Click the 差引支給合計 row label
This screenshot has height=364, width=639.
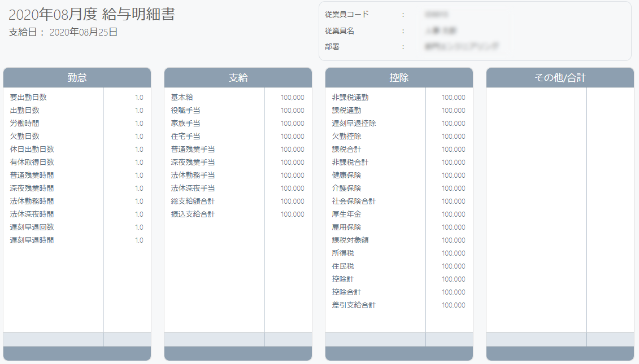click(354, 305)
